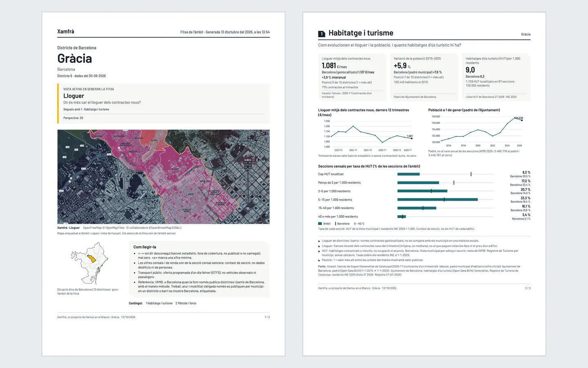The width and height of the screenshot is (588, 368).
Task: Click the "2–5 per 1.000 residents" label
Action: [x=334, y=191]
